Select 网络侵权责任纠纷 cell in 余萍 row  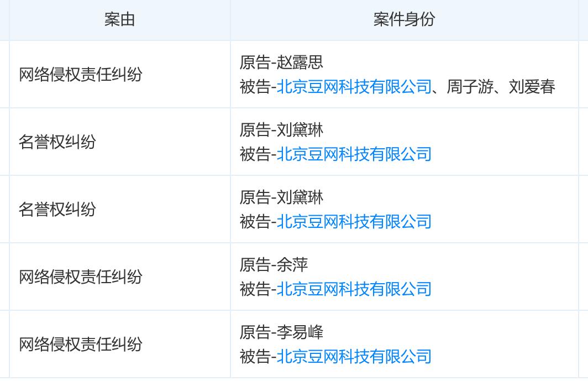click(x=81, y=277)
